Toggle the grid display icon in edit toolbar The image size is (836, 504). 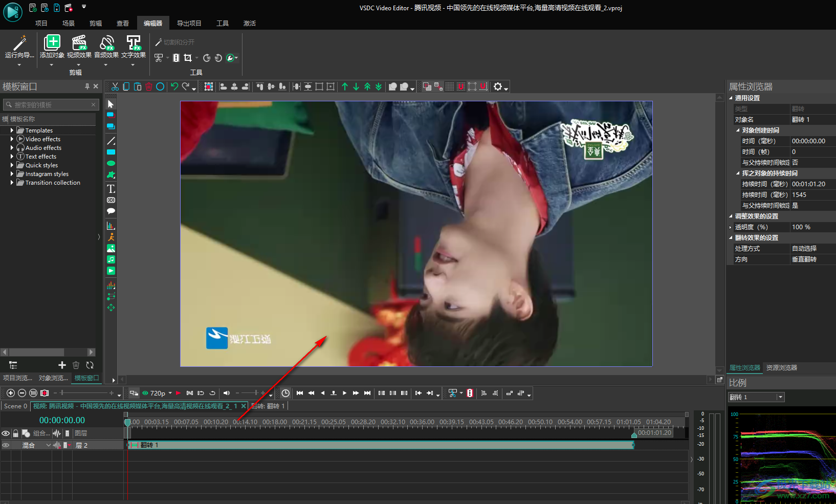pos(450,87)
